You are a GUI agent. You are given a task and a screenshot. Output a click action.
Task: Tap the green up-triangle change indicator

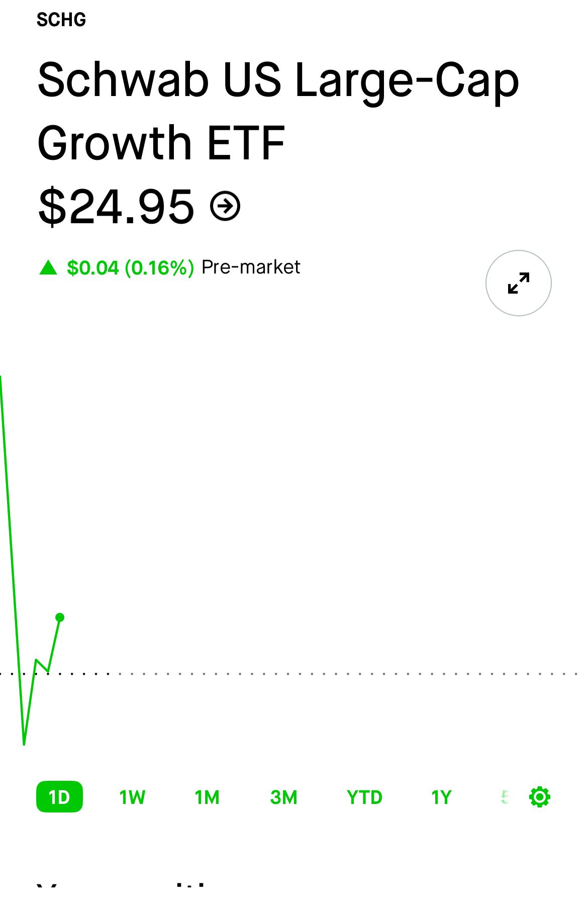click(x=48, y=267)
